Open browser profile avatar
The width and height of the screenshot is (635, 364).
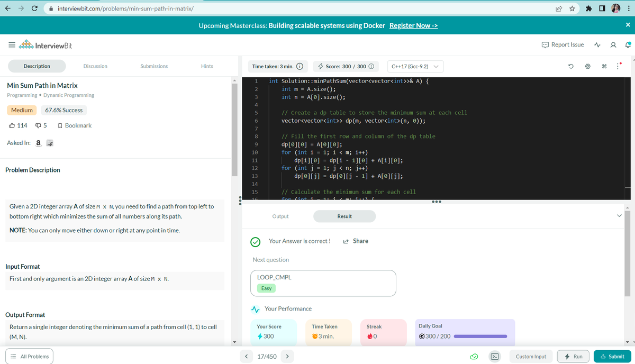click(616, 8)
